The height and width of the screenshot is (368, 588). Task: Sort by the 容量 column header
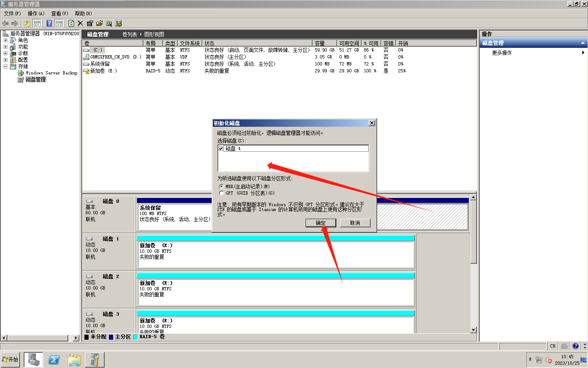(325, 43)
